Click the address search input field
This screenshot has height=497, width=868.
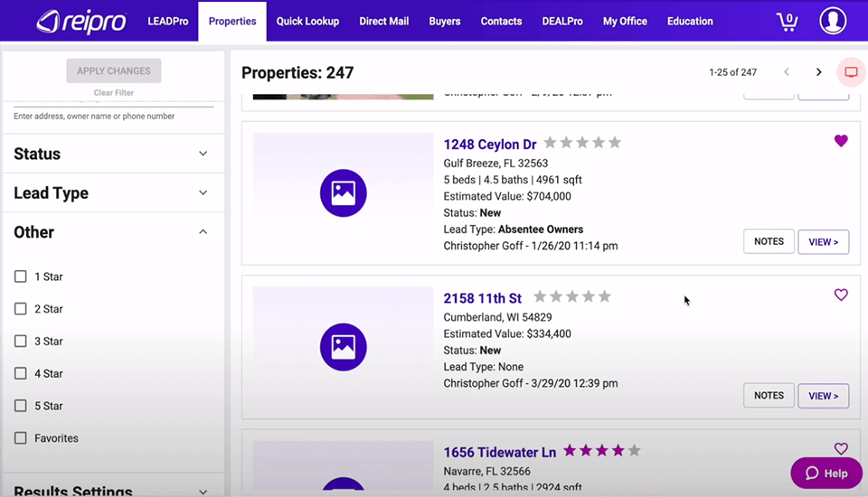pyautogui.click(x=114, y=104)
